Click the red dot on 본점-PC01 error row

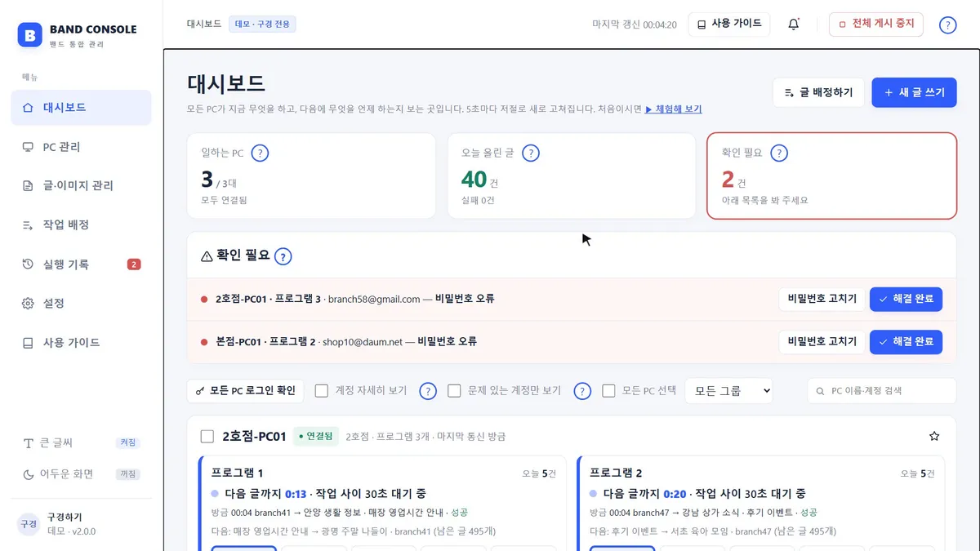click(204, 341)
